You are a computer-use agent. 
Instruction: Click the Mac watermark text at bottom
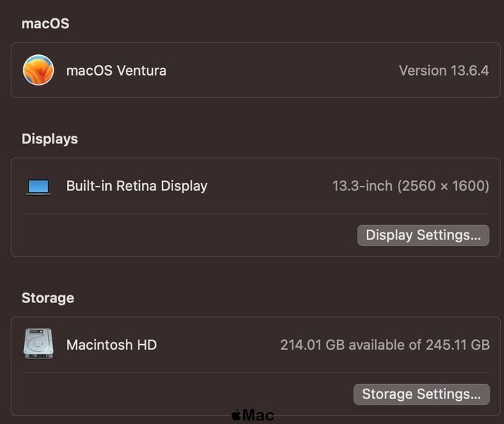[259, 416]
